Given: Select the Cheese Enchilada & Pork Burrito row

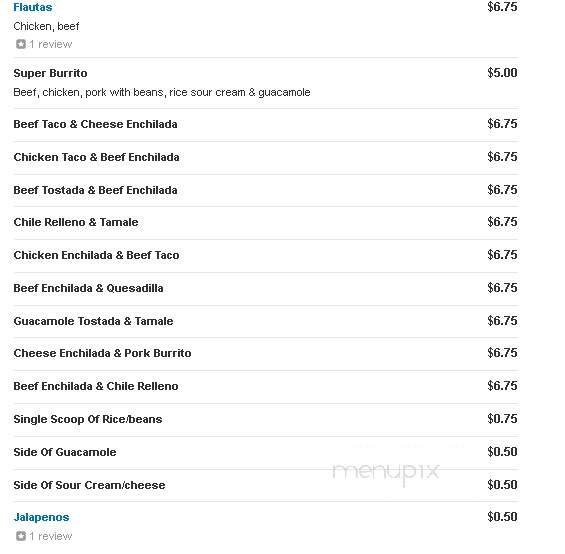Looking at the screenshot, I should [x=266, y=353].
